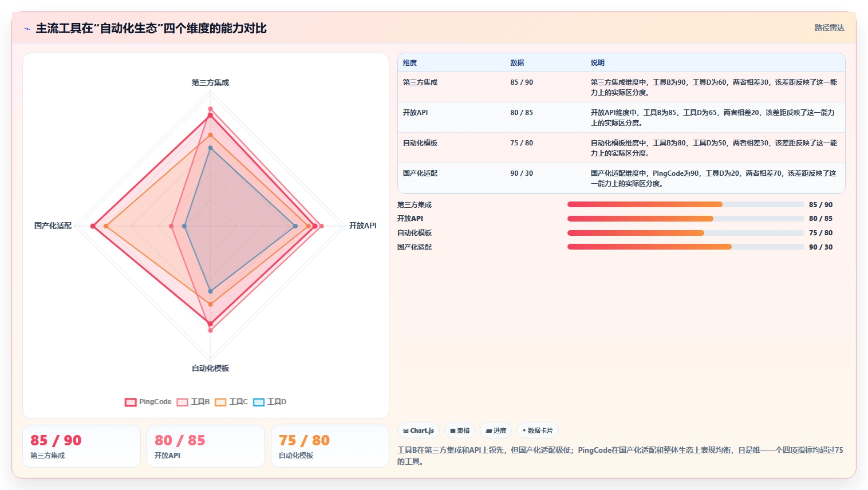Toggle 工具B legend swatch
Image resolution: width=868 pixels, height=490 pixels.
tap(182, 402)
